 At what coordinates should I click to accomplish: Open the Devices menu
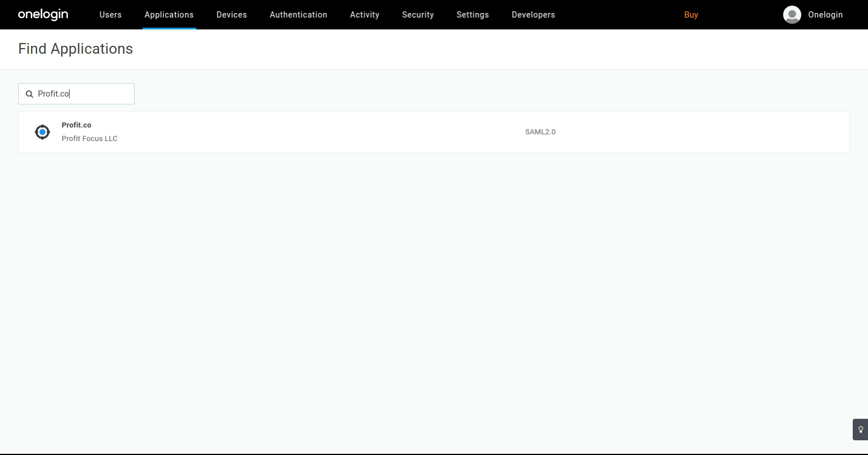(x=231, y=15)
